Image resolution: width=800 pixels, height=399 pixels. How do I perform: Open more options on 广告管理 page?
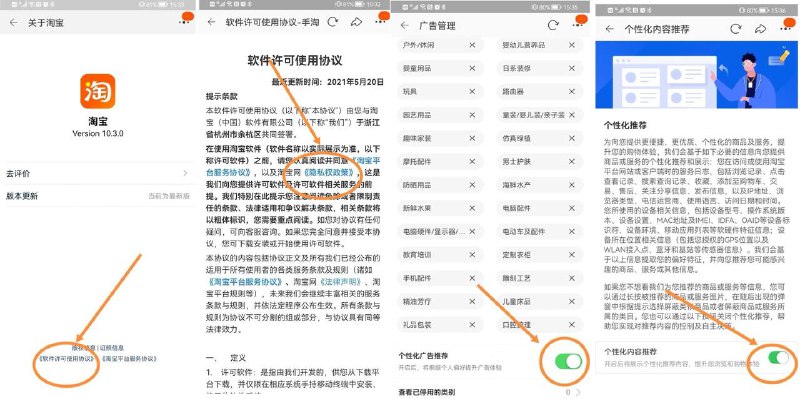578,26
